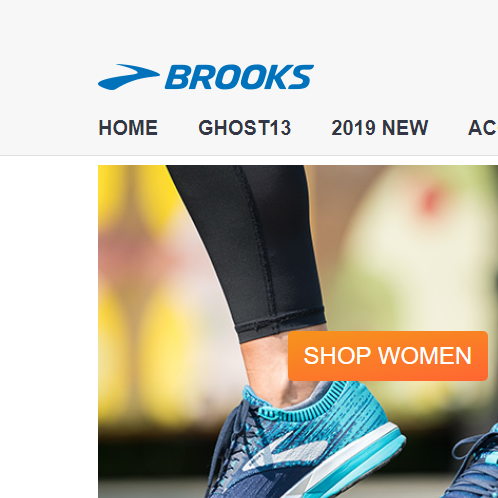
Task: Click the blurred red spot in banner background
Action: tap(429, 200)
